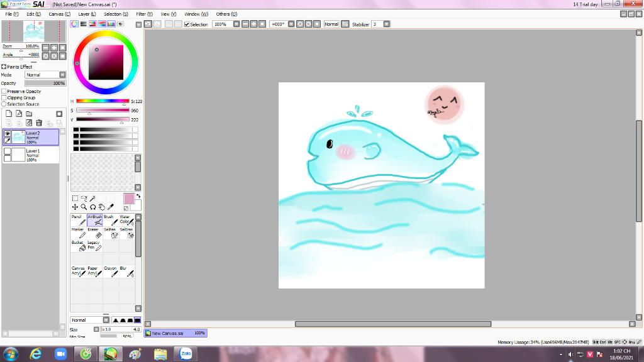
Task: Select the Bucket fill tool
Action: coord(79,246)
